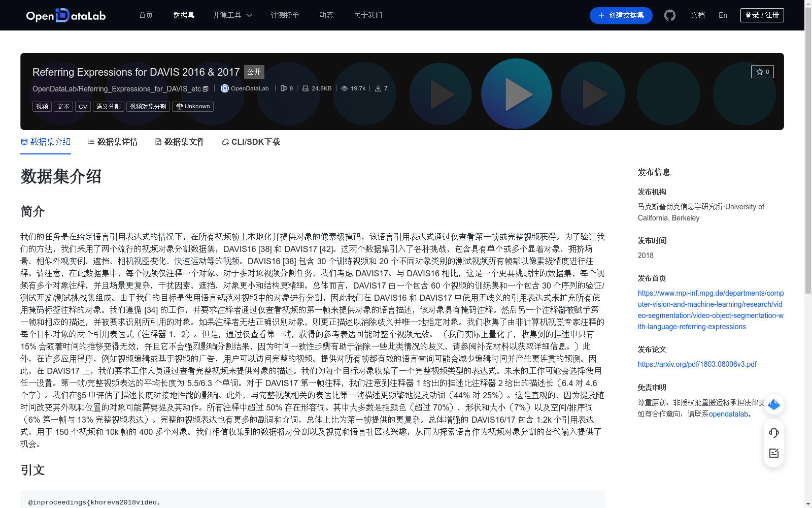Click the large play banner graphic

coord(517,94)
